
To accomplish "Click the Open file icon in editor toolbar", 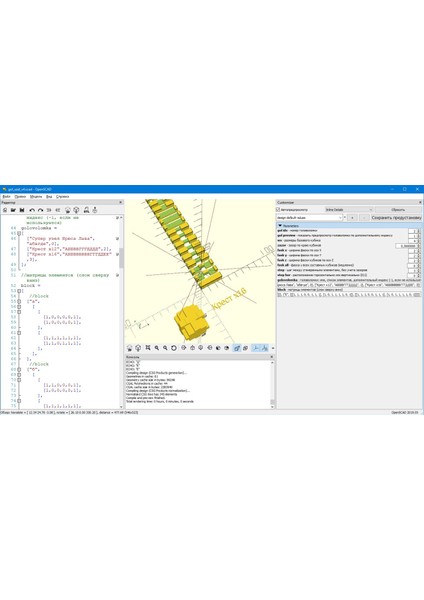I will pyautogui.click(x=13, y=210).
